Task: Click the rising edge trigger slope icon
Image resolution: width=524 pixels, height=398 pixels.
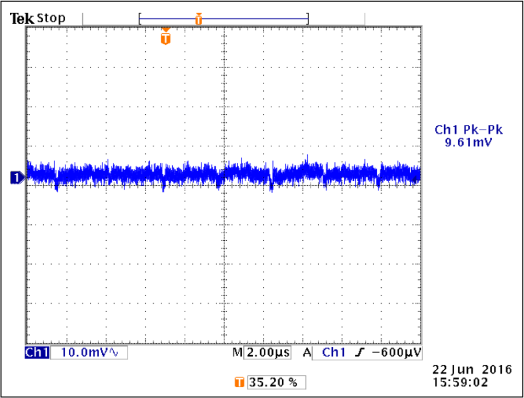Action: (360, 353)
